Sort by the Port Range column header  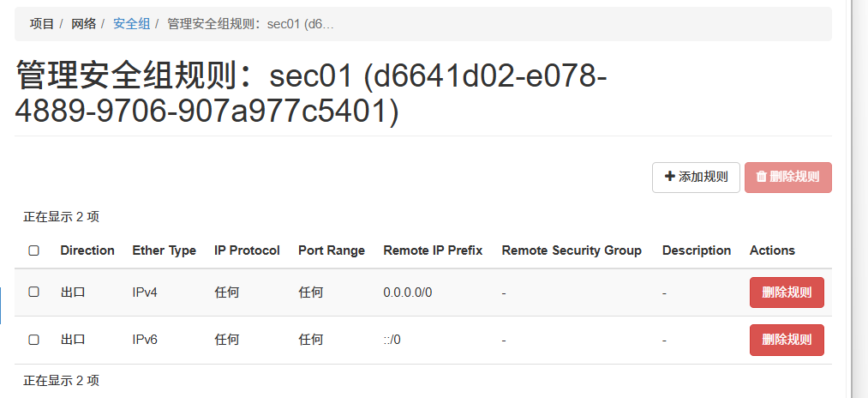pos(332,250)
